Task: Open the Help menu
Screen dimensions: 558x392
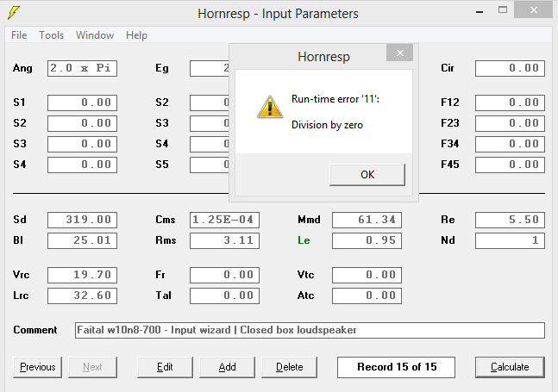Action: [x=136, y=35]
